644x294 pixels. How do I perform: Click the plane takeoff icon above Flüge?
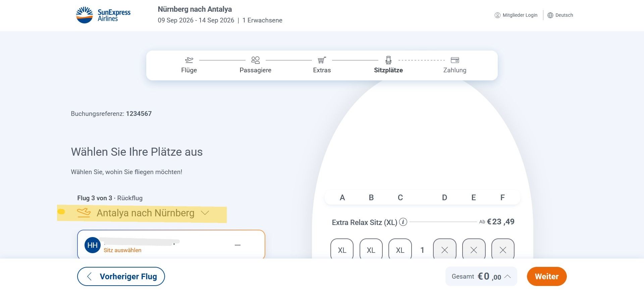[189, 60]
